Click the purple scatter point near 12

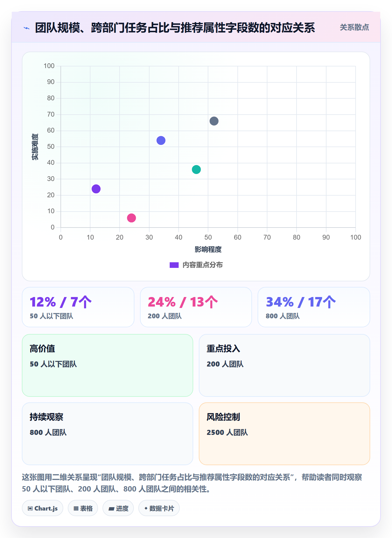tap(96, 189)
